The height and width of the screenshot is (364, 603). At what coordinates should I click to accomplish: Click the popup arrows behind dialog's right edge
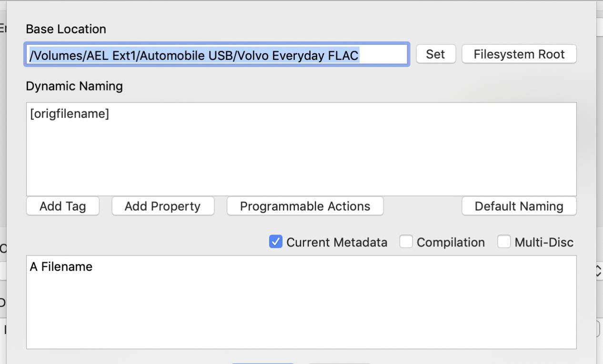click(x=599, y=271)
